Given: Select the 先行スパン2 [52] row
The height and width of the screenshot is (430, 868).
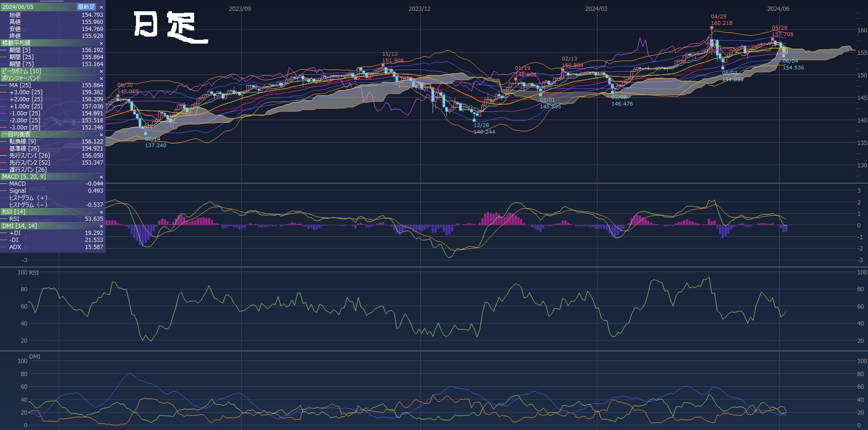Looking at the screenshot, I should [x=53, y=163].
